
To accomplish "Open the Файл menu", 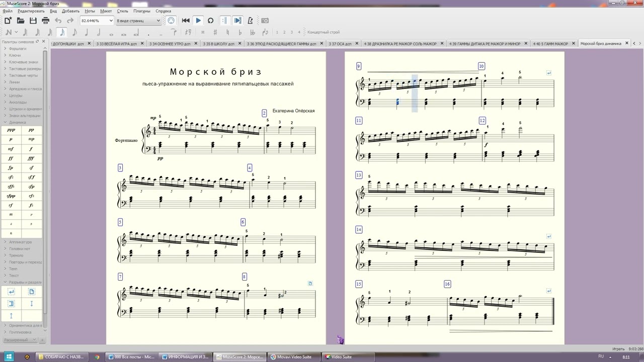I will click(7, 11).
